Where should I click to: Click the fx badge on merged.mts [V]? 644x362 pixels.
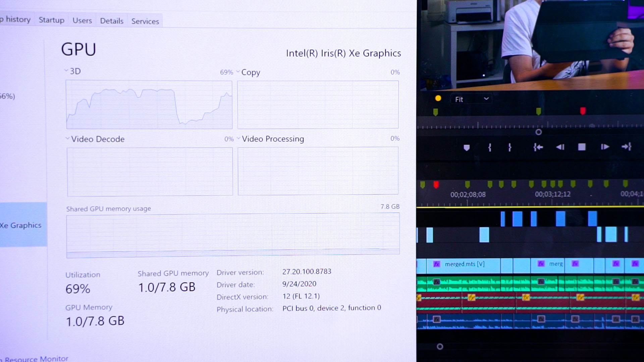tap(436, 264)
